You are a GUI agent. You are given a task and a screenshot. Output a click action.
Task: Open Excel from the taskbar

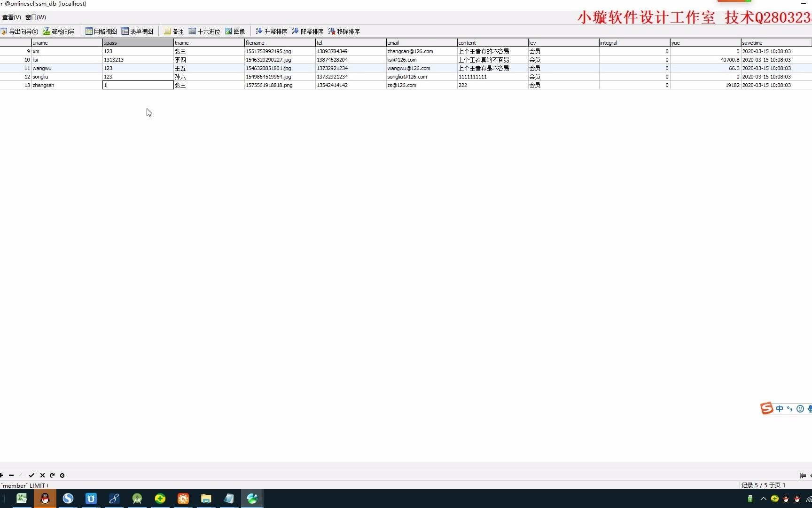point(22,499)
